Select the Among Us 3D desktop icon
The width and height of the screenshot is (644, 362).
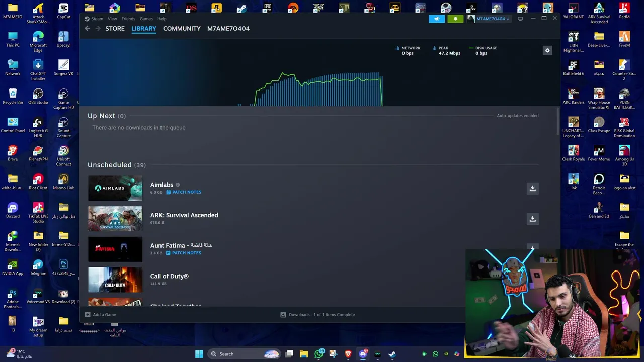pos(624,155)
